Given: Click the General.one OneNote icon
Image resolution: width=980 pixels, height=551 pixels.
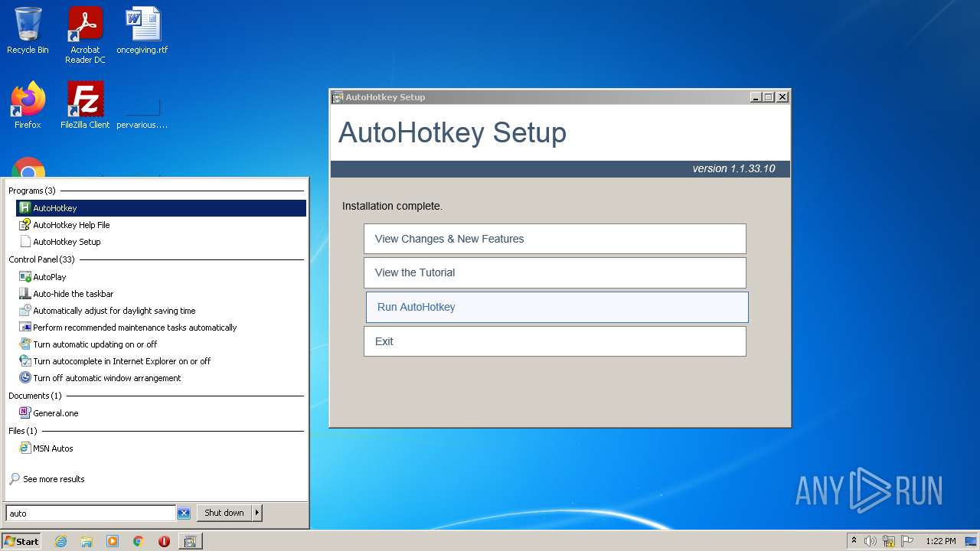Looking at the screenshot, I should [24, 413].
